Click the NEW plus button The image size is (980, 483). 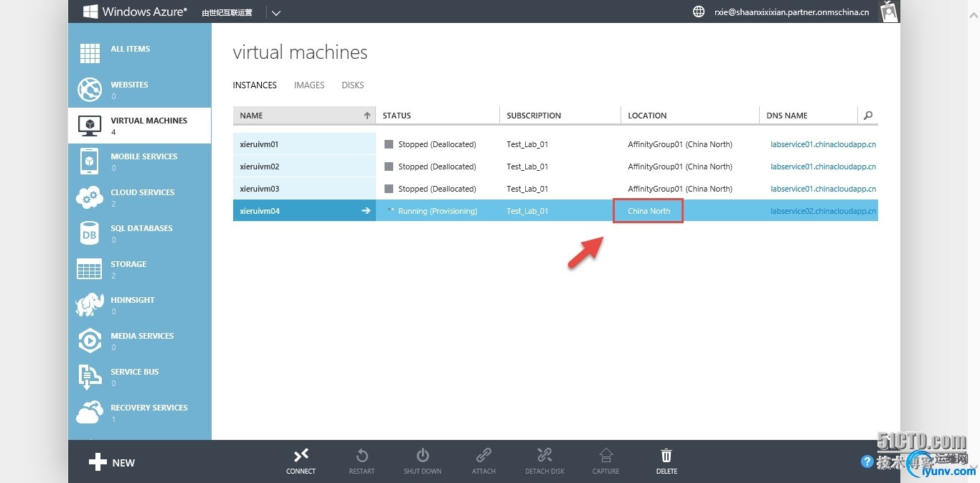coord(112,462)
